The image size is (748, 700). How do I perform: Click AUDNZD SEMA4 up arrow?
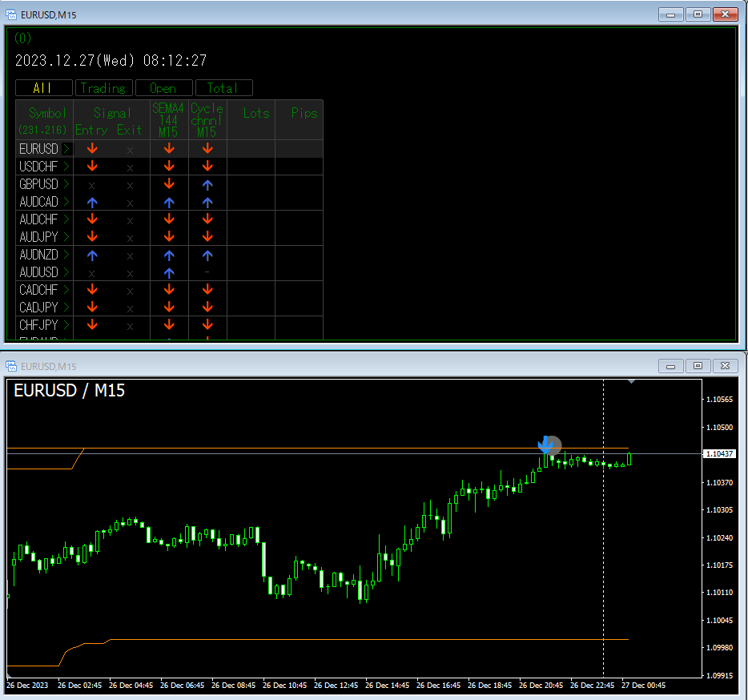169,255
